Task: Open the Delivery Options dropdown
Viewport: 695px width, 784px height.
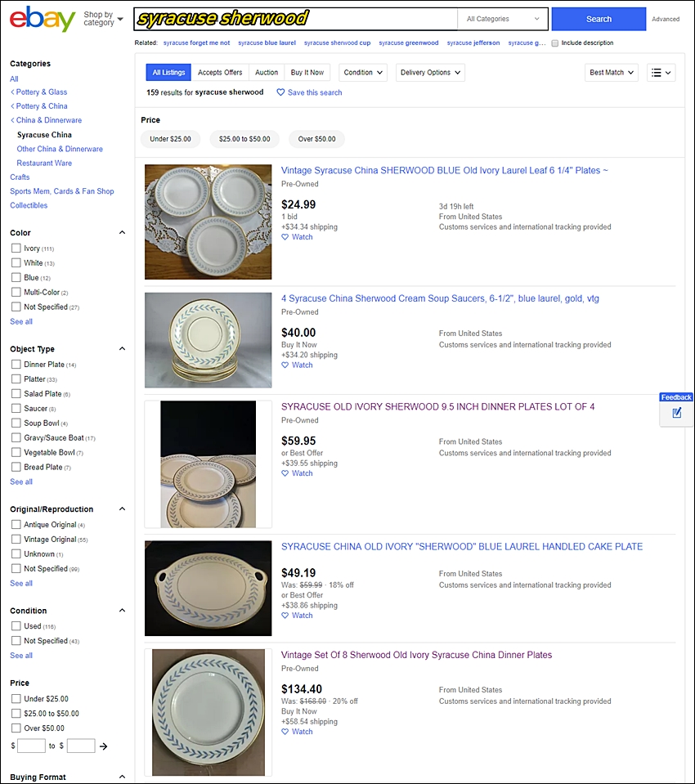Action: tap(430, 73)
